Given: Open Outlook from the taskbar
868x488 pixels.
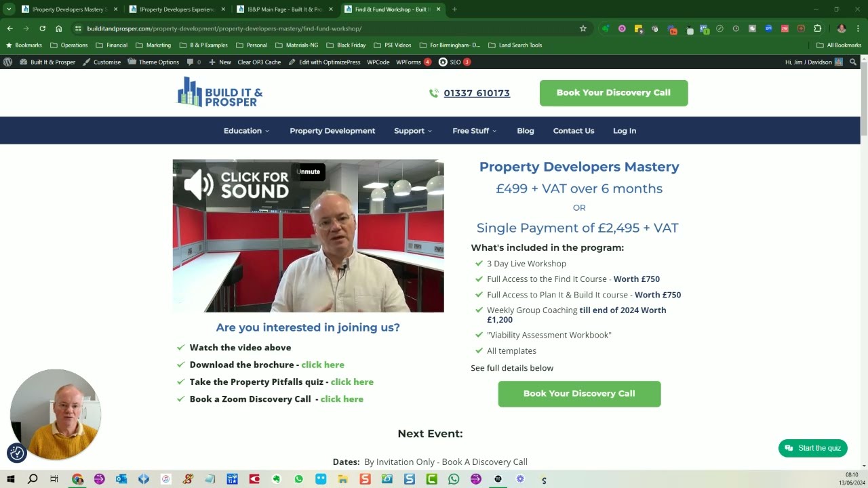Looking at the screenshot, I should click(121, 479).
